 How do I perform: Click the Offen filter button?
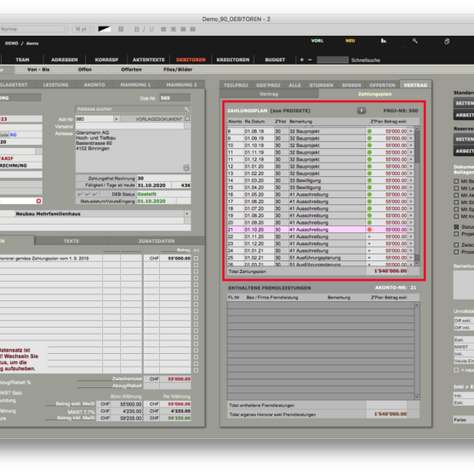tap(85, 69)
